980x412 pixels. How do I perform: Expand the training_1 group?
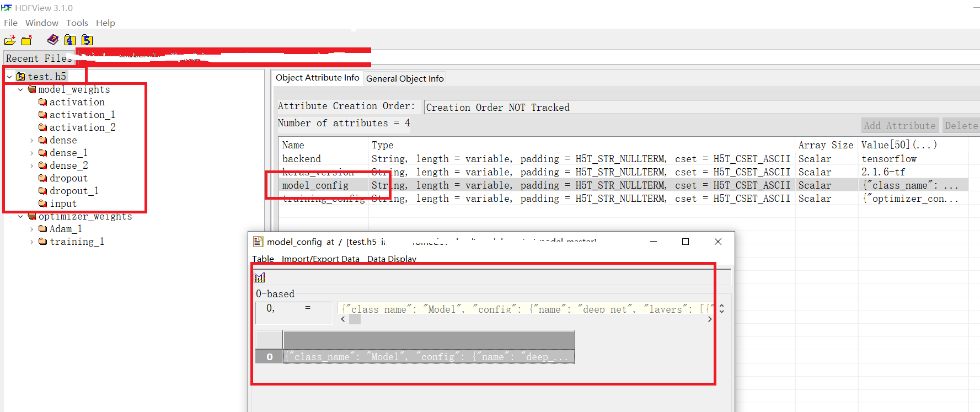tap(31, 242)
